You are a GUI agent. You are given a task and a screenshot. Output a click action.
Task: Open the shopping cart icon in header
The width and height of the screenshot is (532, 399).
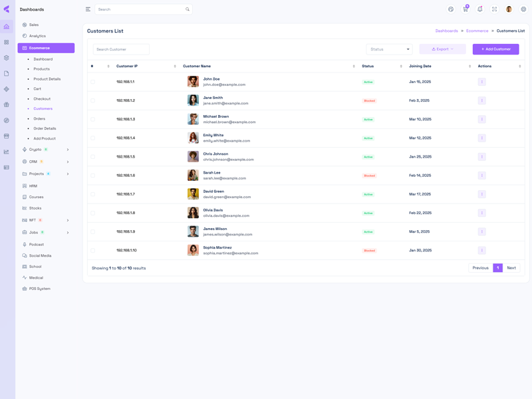[x=465, y=9]
